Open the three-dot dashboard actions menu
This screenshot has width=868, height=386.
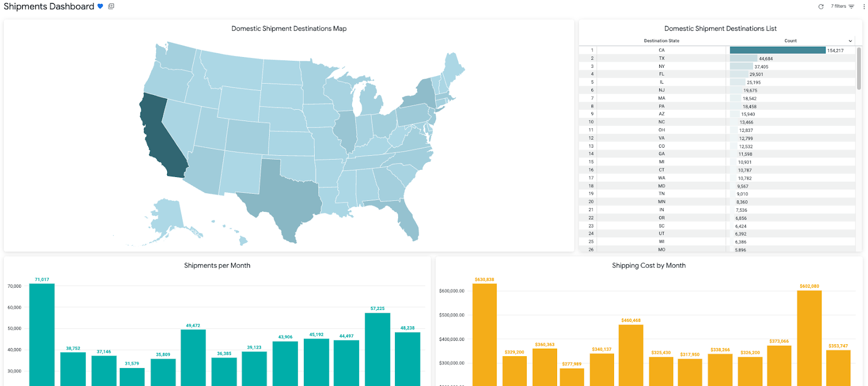864,7
